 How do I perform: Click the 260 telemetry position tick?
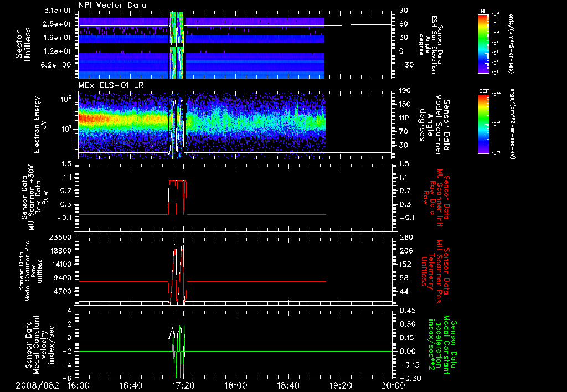tap(405, 237)
